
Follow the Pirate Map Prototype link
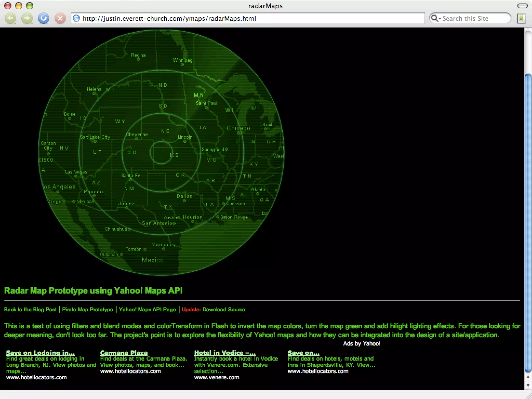[x=88, y=309]
